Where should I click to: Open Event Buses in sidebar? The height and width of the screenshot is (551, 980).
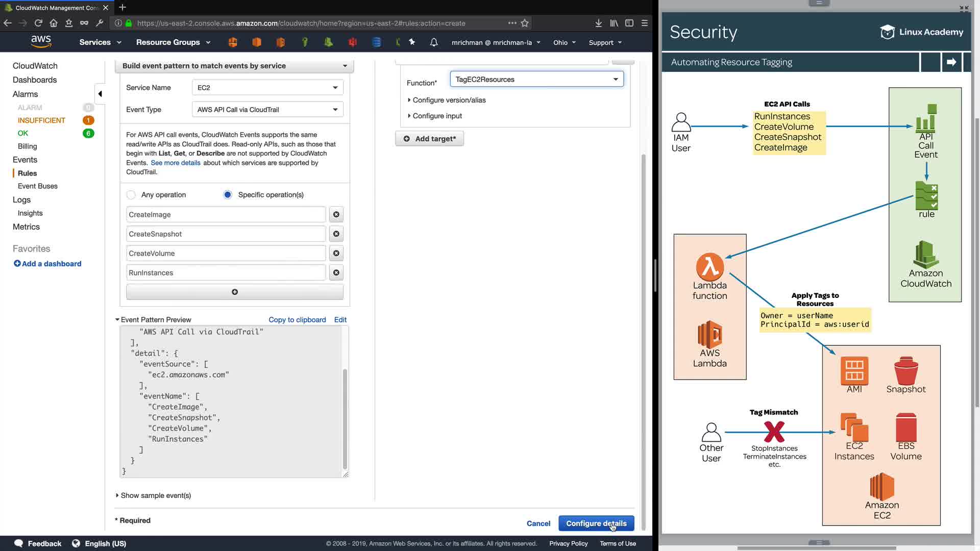(x=38, y=186)
